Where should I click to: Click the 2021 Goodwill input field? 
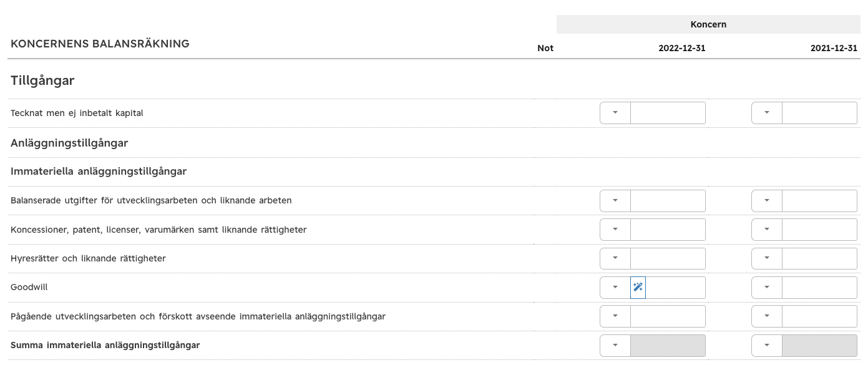(x=820, y=288)
